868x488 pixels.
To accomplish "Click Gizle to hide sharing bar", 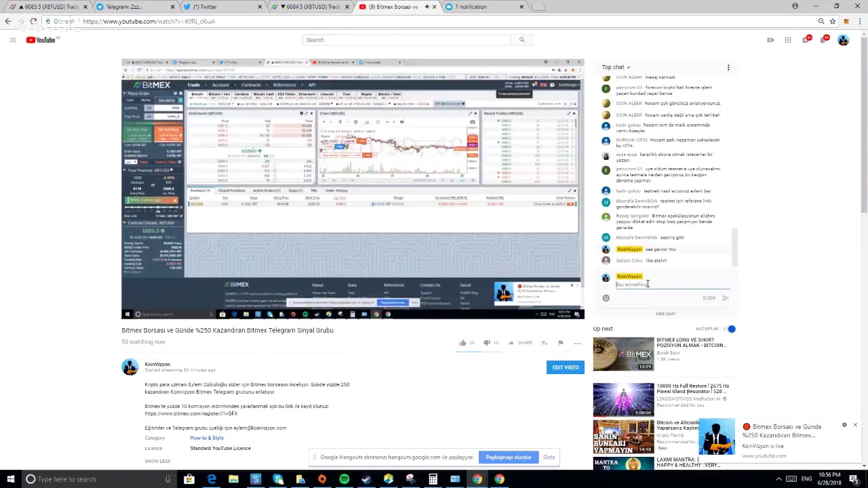I will click(549, 457).
